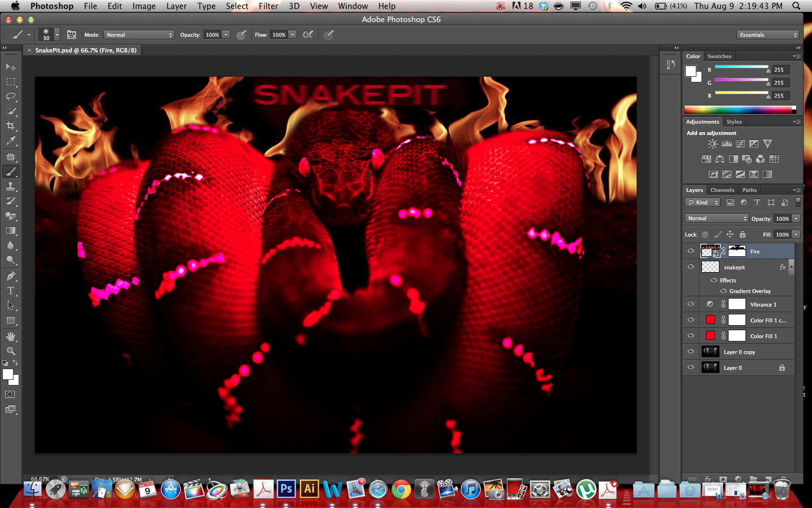Click the foreground color swatch
This screenshot has height=508, width=812.
(7, 374)
